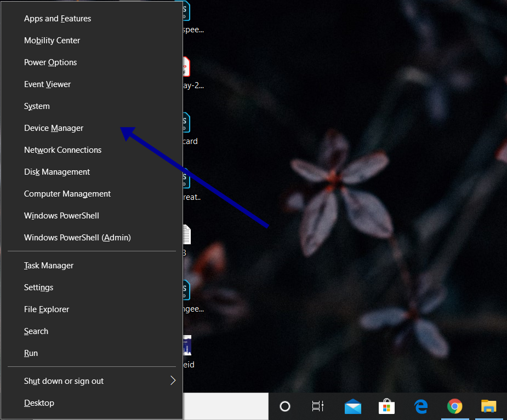Open Disk Management
Screen dimensions: 507x420
56,171
